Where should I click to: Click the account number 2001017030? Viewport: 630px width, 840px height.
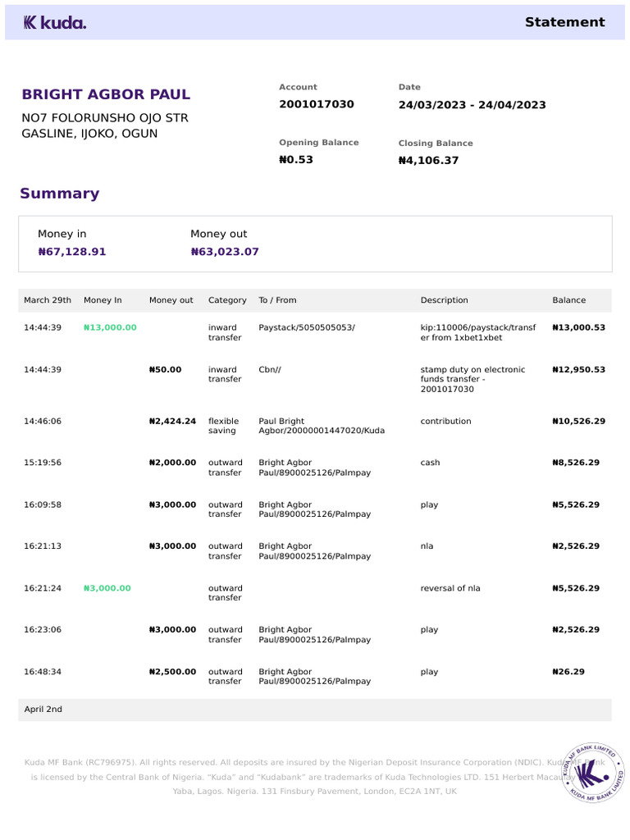click(x=317, y=104)
